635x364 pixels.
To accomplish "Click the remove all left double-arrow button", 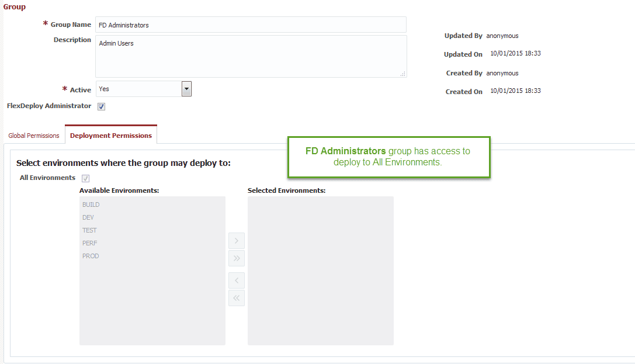I will pyautogui.click(x=237, y=298).
